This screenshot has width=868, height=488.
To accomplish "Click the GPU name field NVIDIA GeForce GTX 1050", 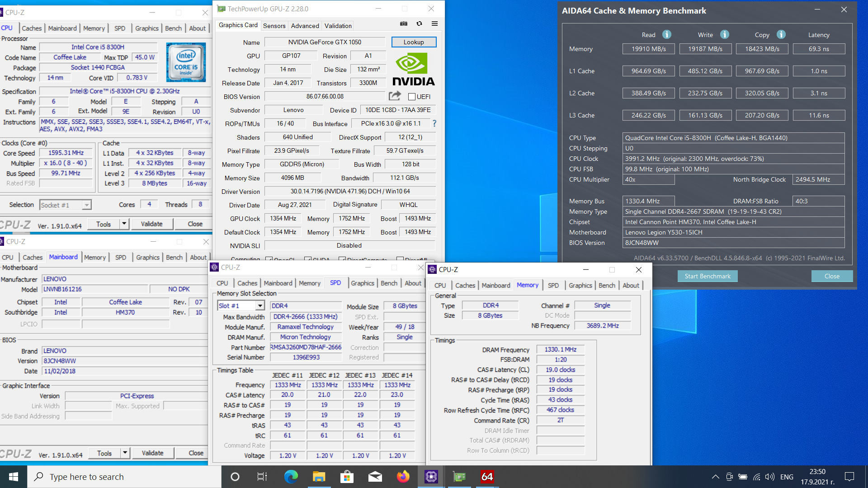I will [325, 42].
